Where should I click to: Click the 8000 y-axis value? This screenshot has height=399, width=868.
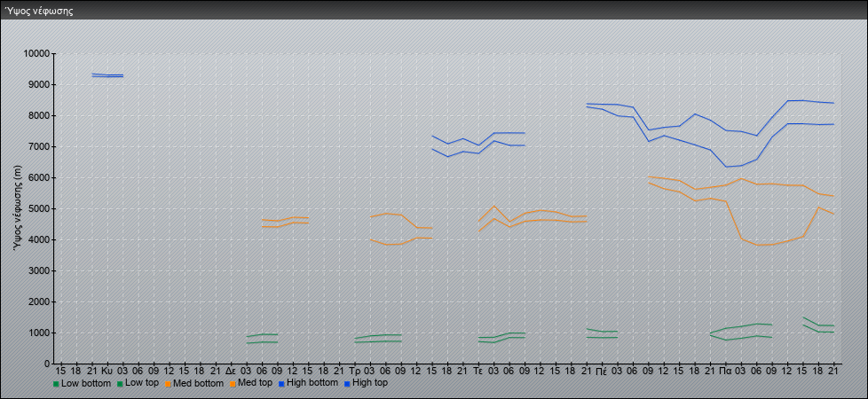coord(39,115)
